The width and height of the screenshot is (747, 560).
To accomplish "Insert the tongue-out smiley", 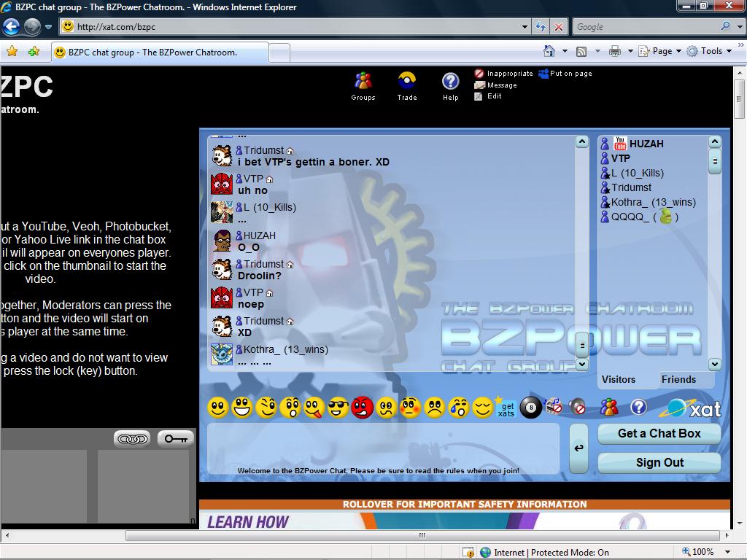I will [x=314, y=408].
